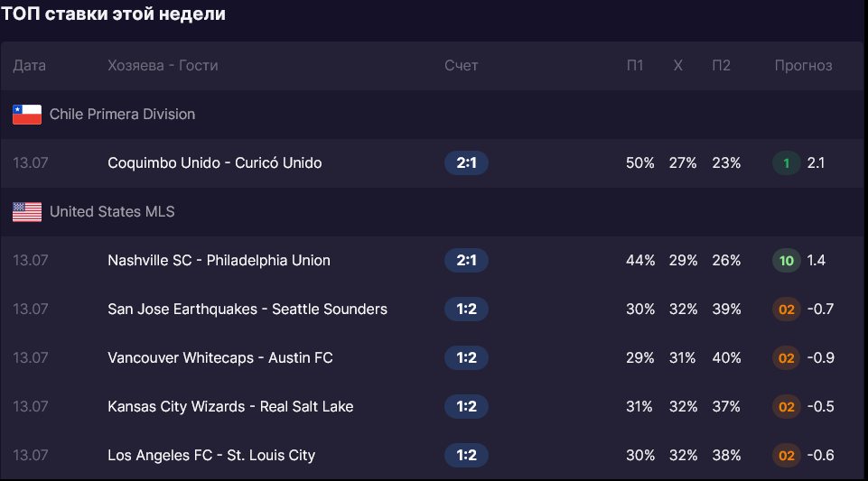
Task: Click the 02 badge for St. Louis City match
Action: [786, 455]
